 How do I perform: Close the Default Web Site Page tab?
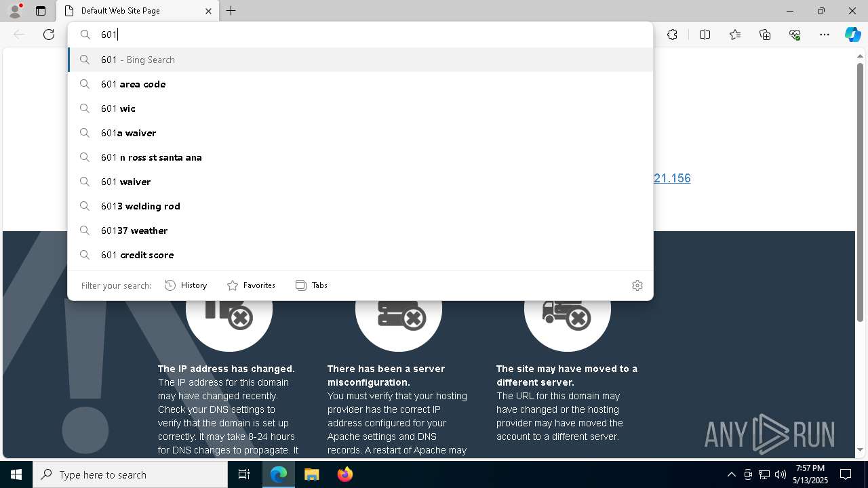point(208,11)
